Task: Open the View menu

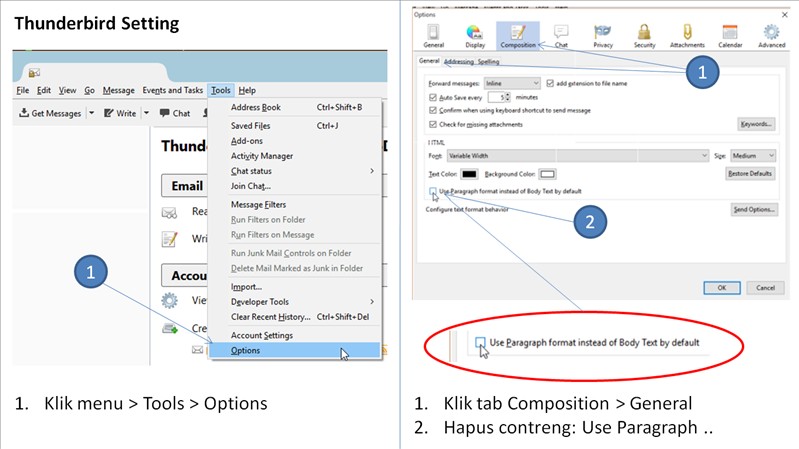Action: pos(67,90)
